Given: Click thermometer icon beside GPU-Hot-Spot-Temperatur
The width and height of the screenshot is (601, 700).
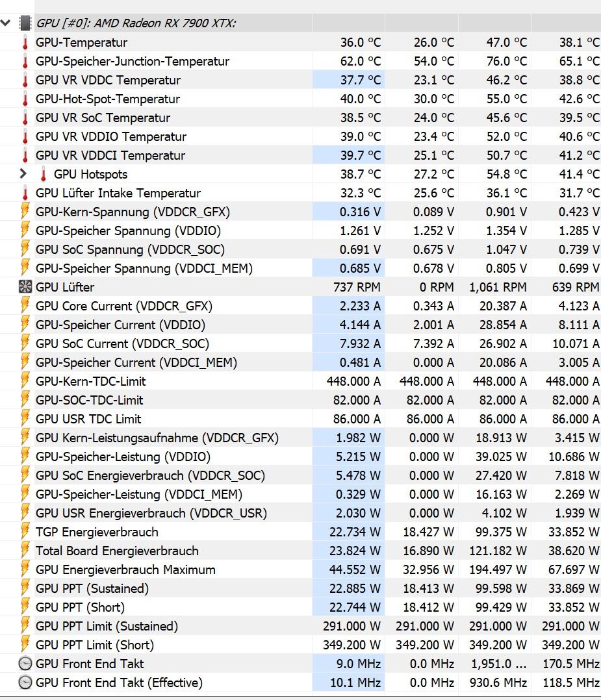Looking at the screenshot, I should click(25, 99).
